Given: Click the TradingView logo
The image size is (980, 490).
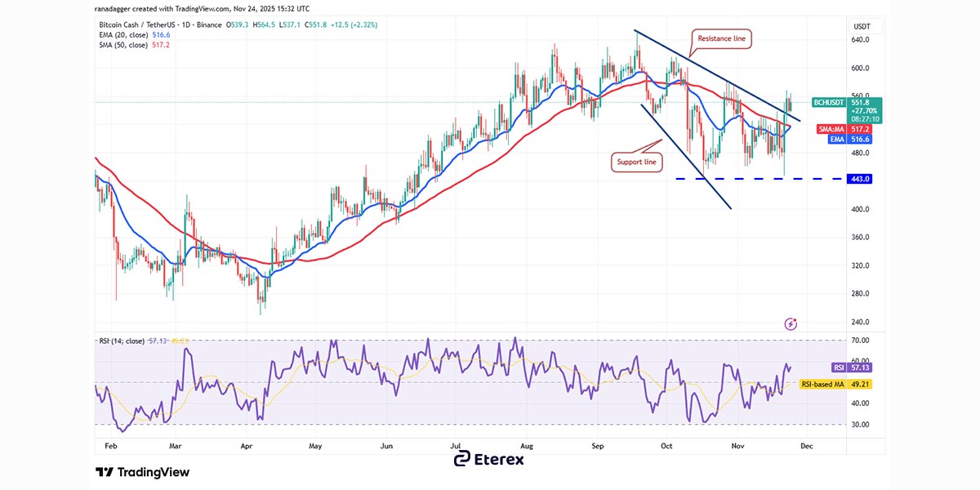Looking at the screenshot, I should (142, 472).
